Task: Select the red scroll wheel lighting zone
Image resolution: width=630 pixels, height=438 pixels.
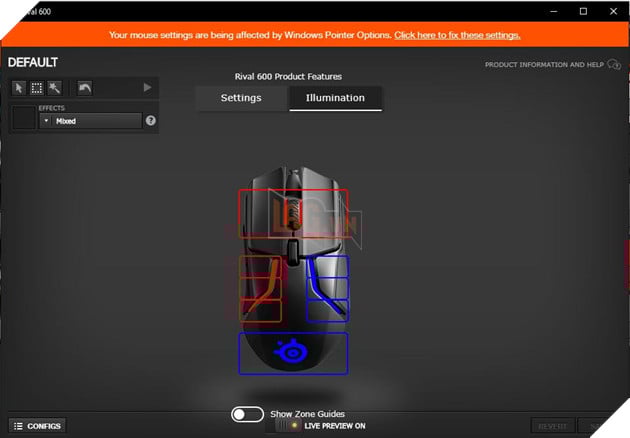Action: coord(293,212)
